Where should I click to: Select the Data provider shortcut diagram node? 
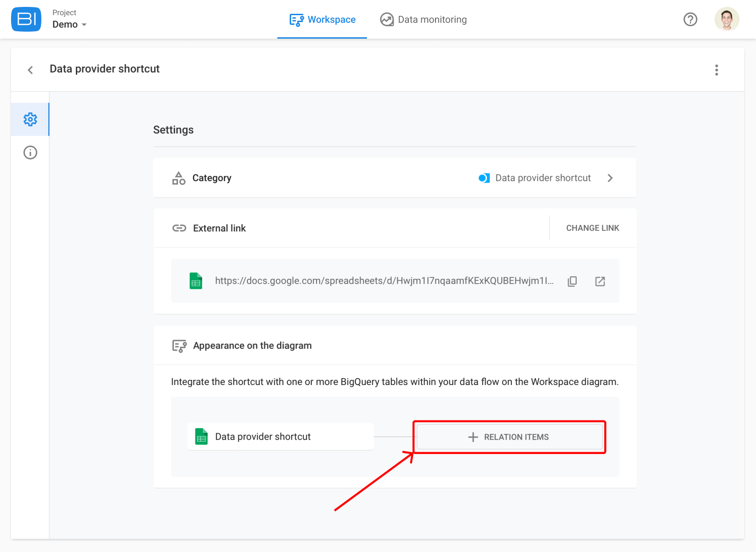tap(281, 437)
